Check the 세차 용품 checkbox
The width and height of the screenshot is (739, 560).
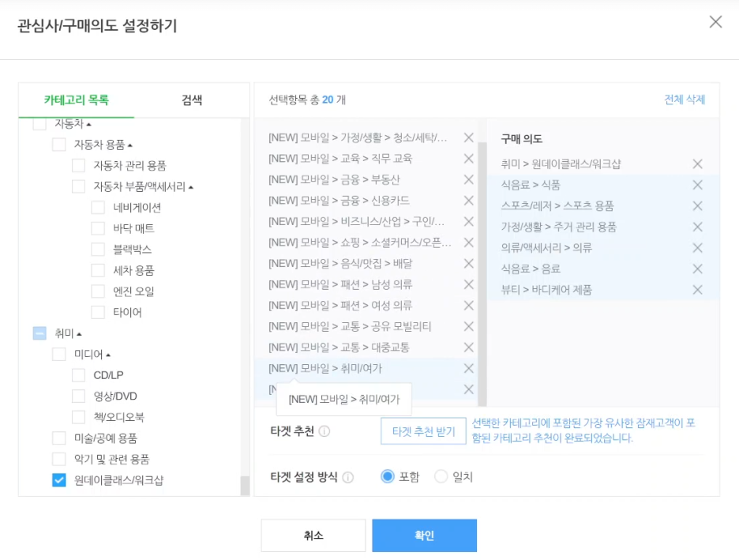click(98, 271)
